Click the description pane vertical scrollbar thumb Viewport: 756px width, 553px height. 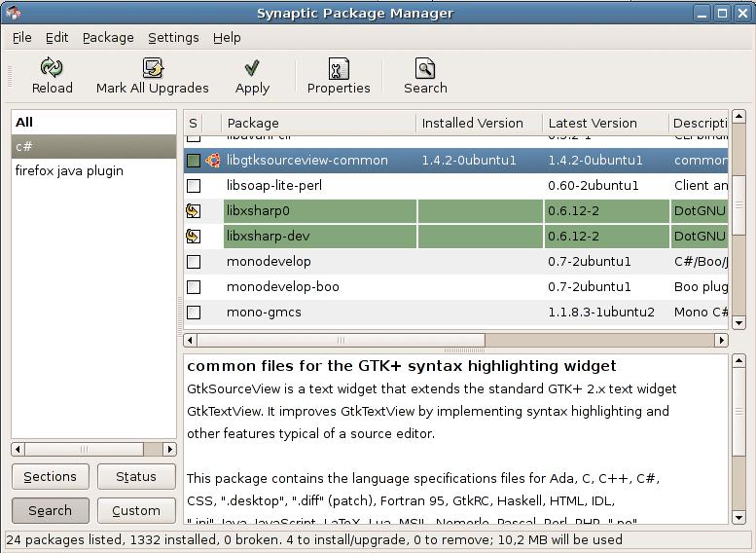(738, 412)
